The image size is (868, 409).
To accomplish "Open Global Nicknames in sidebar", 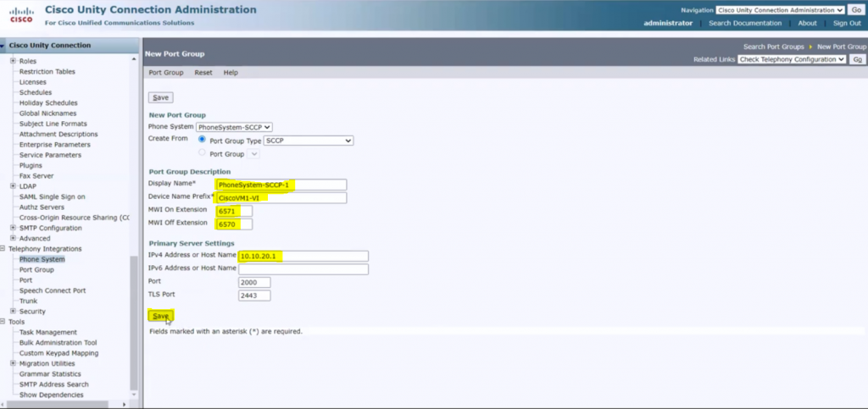I will [x=47, y=113].
